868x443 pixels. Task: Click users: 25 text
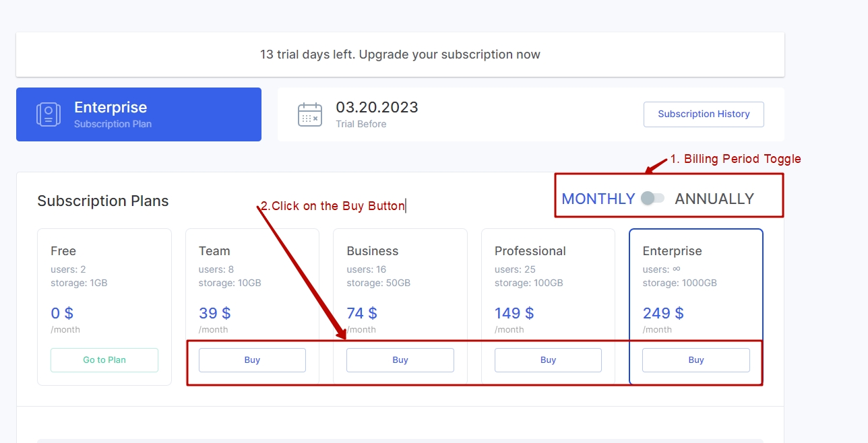pos(515,269)
